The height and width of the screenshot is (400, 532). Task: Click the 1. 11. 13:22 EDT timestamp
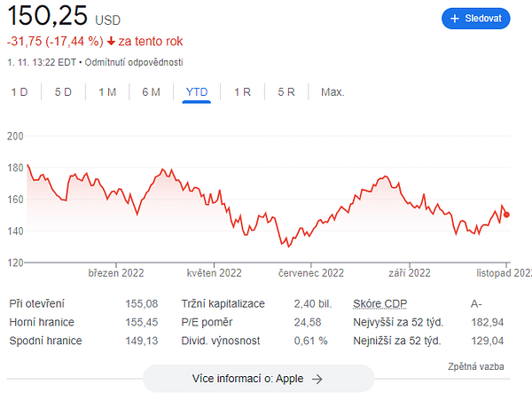[42, 62]
